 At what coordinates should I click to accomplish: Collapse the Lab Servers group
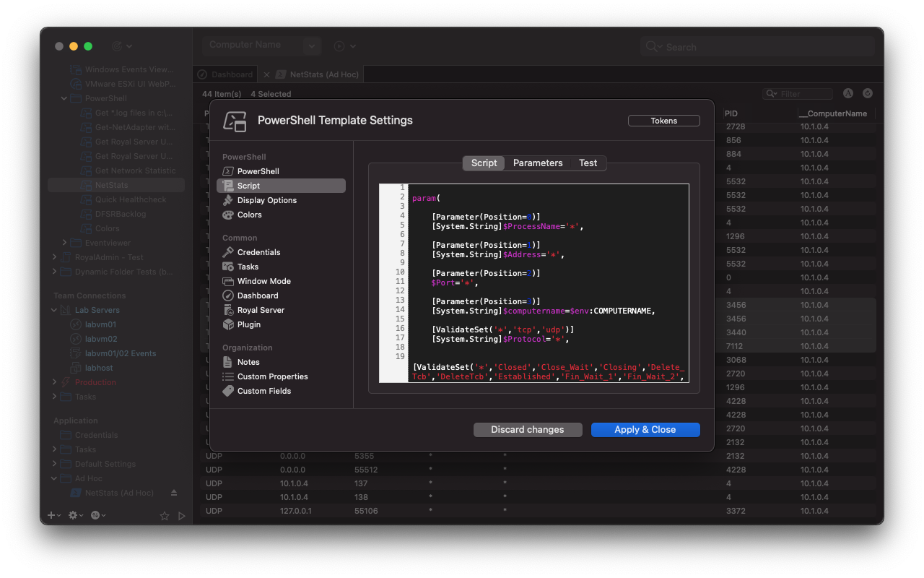pos(53,309)
